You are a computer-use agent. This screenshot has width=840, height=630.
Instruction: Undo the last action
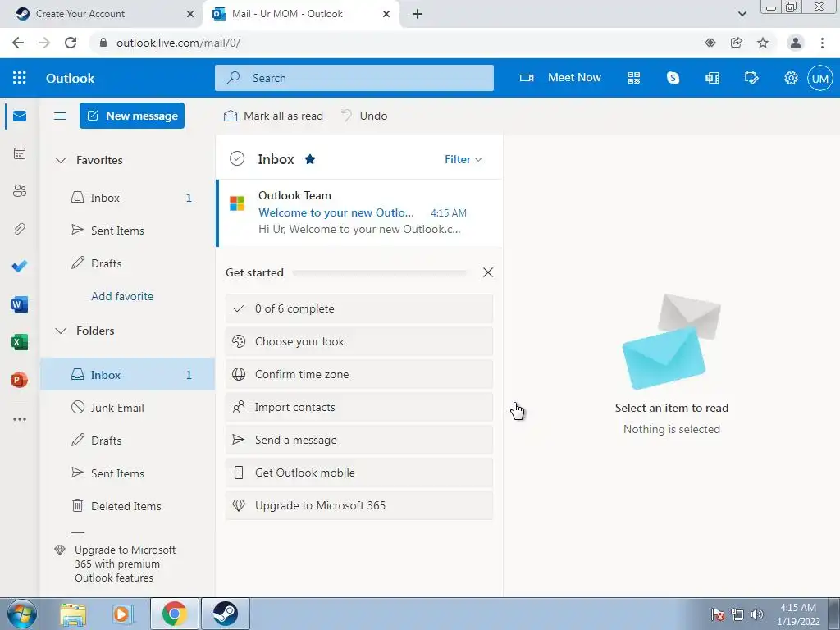coord(364,116)
